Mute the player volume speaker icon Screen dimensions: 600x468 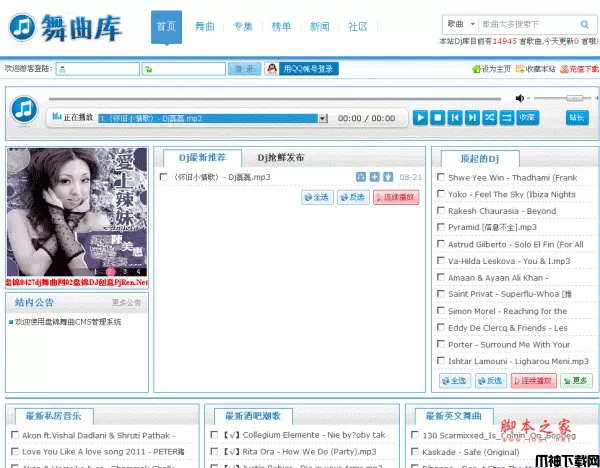(519, 98)
